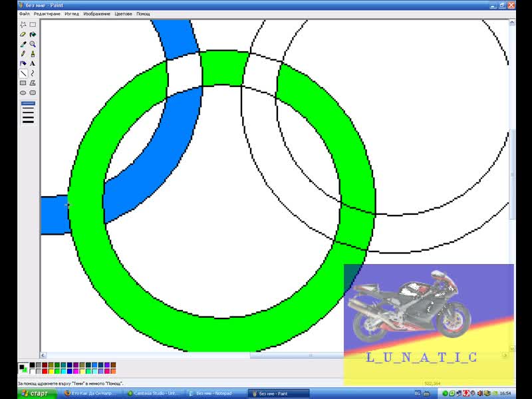
Task: Select the Airbrush spray tool
Action: [x=23, y=63]
